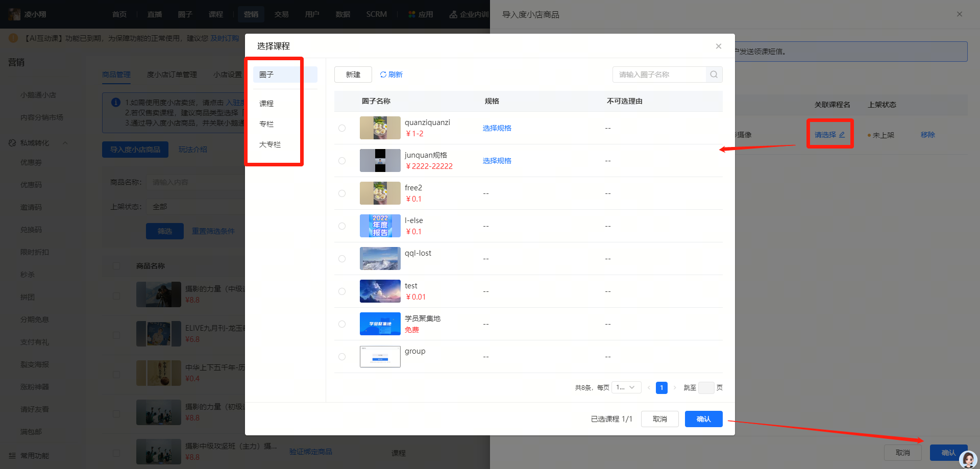The image size is (980, 469).
Task: Focus the 跳至 page number input
Action: coord(706,388)
